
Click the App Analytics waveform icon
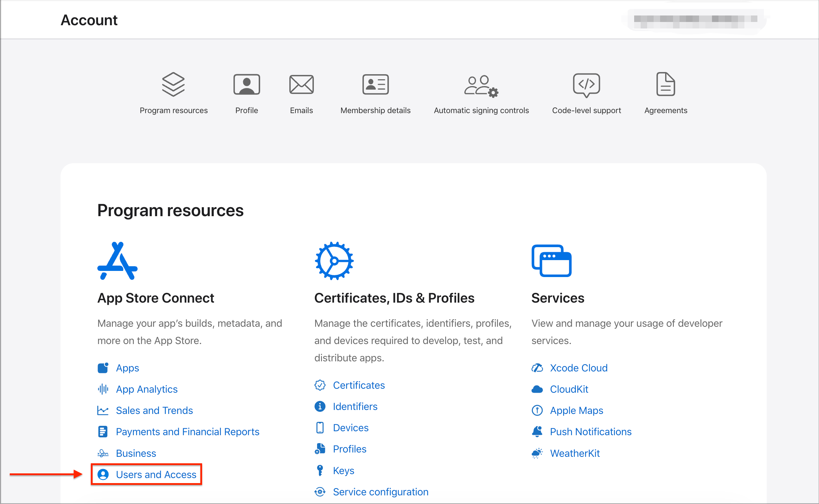[103, 389]
